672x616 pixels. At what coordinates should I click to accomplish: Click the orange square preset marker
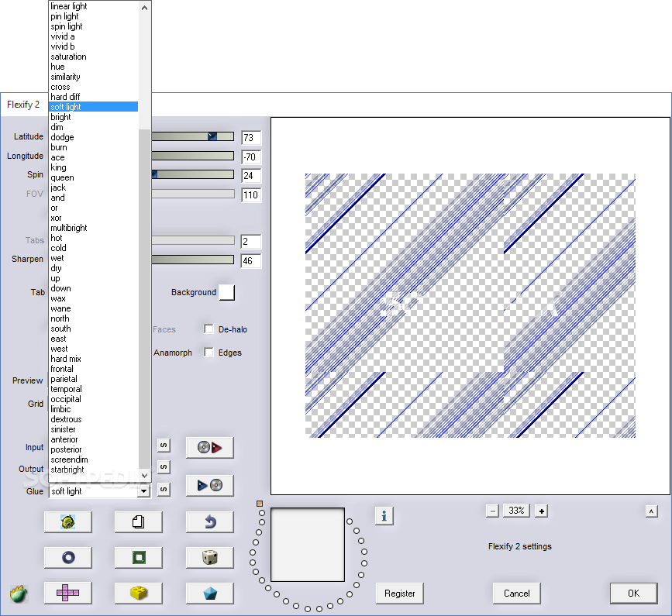[x=260, y=504]
